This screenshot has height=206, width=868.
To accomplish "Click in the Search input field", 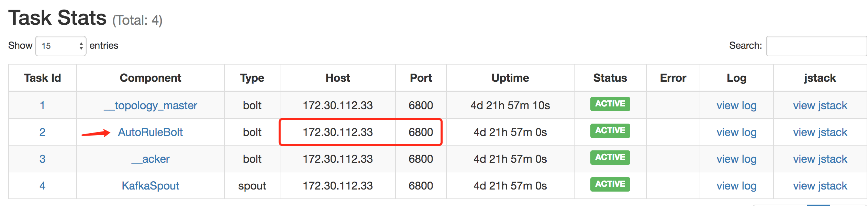I will click(816, 46).
